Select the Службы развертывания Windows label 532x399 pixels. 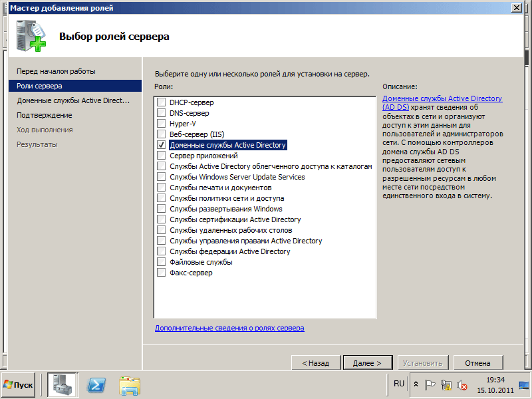(226, 209)
